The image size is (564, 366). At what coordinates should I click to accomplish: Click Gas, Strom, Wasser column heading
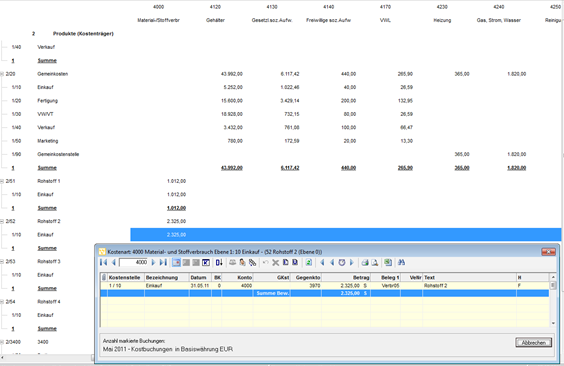point(499,20)
